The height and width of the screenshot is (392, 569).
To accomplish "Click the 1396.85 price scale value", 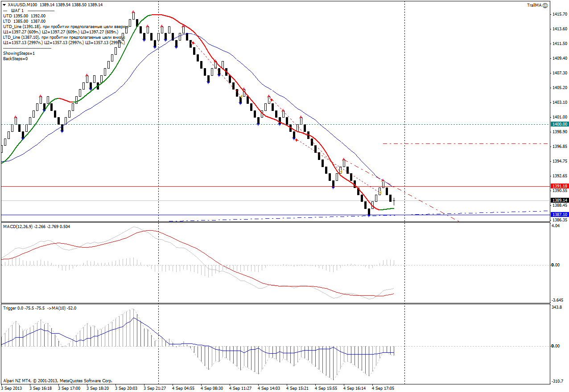I will click(x=559, y=147).
